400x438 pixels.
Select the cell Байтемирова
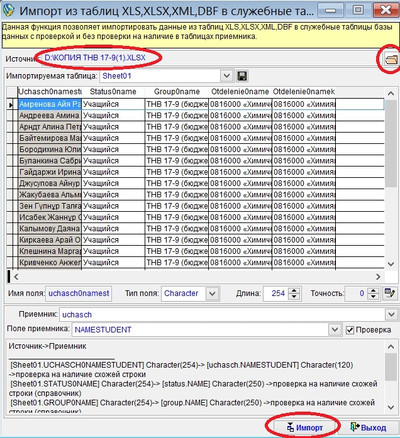coord(50,138)
